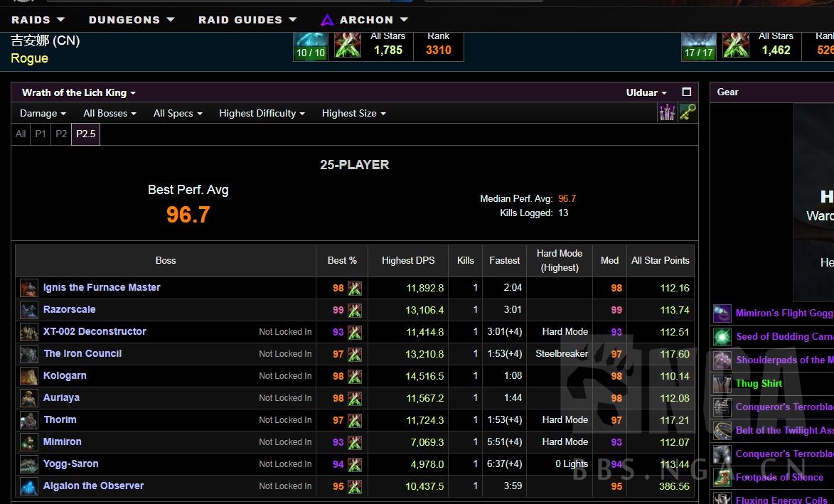Click the All Star Points column header
The height and width of the screenshot is (504, 834).
pyautogui.click(x=660, y=260)
